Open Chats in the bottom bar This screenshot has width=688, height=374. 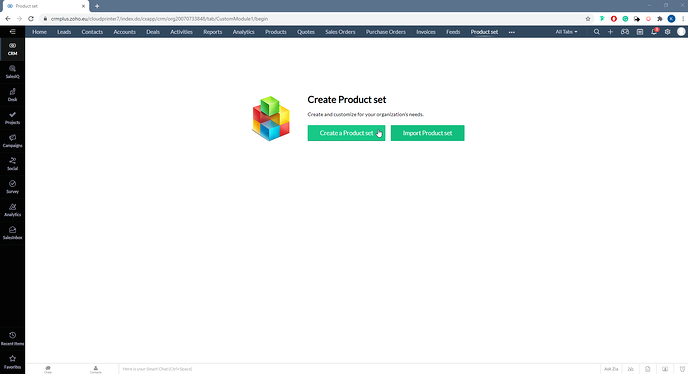tap(48, 369)
